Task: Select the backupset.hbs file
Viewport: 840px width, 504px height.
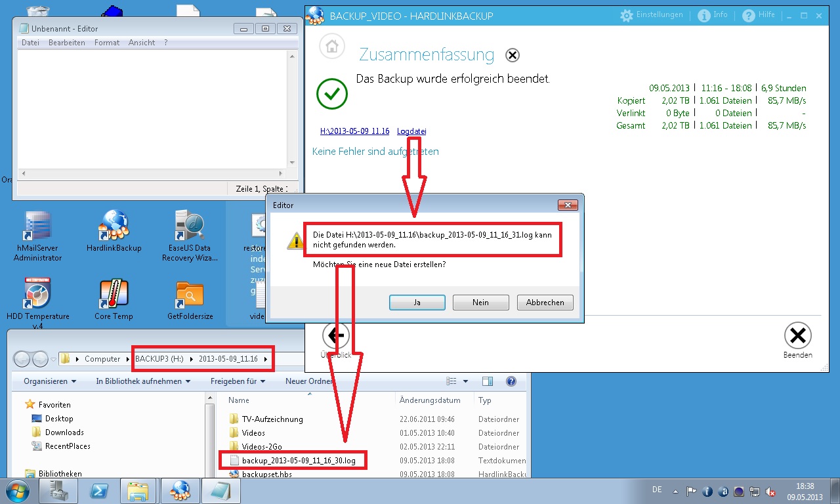Action: [x=266, y=474]
